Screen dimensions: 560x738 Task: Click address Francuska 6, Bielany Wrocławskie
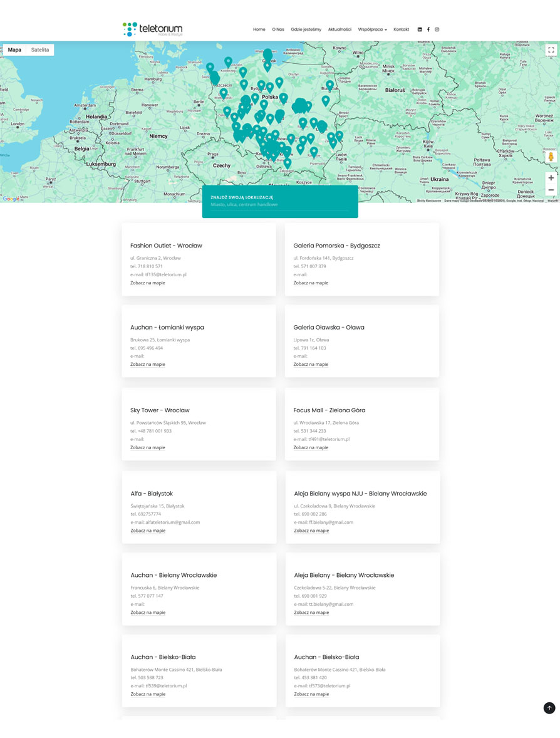(165, 588)
